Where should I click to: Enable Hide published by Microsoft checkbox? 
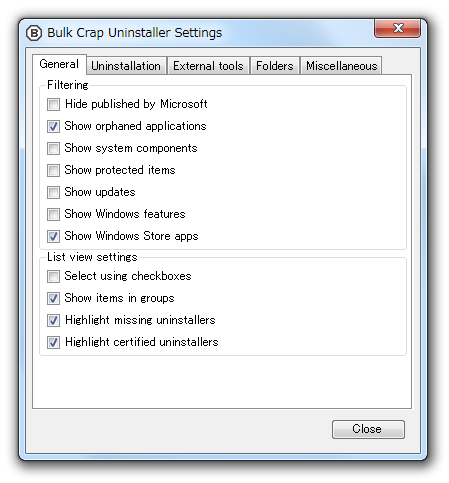coord(53,104)
